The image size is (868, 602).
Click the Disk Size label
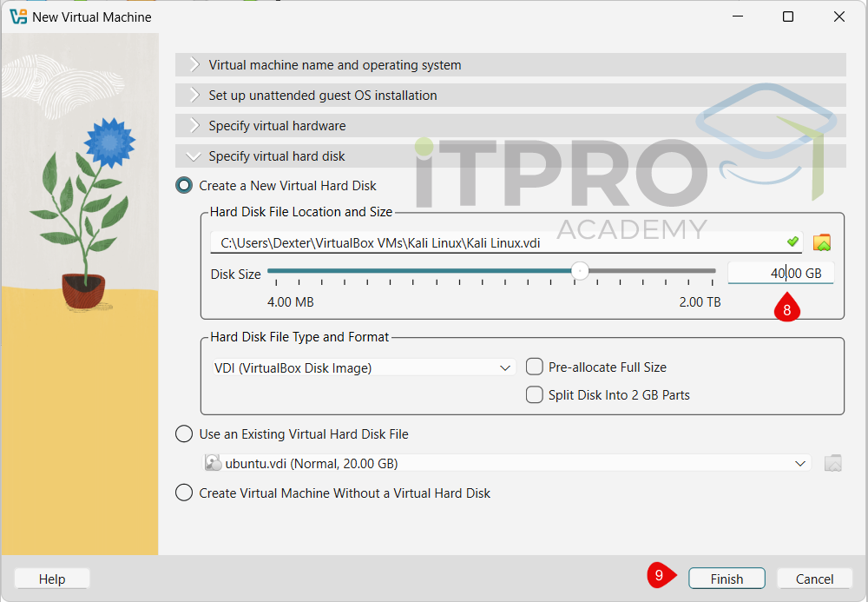click(x=236, y=275)
